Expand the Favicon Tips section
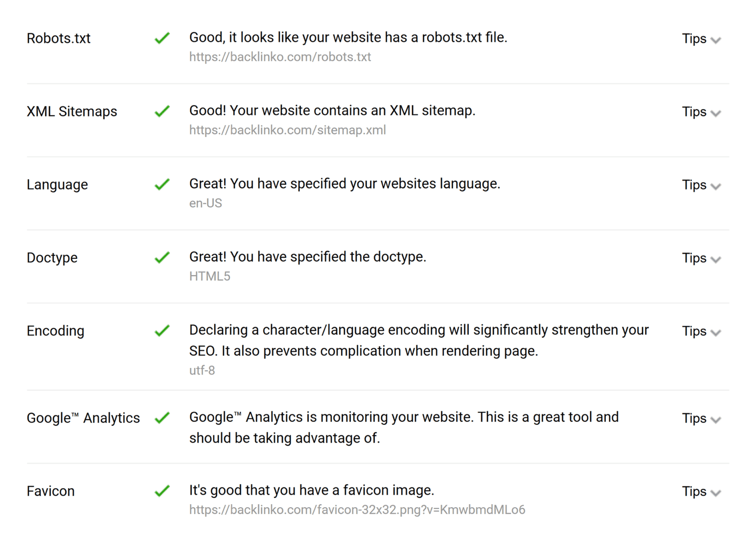 click(701, 492)
